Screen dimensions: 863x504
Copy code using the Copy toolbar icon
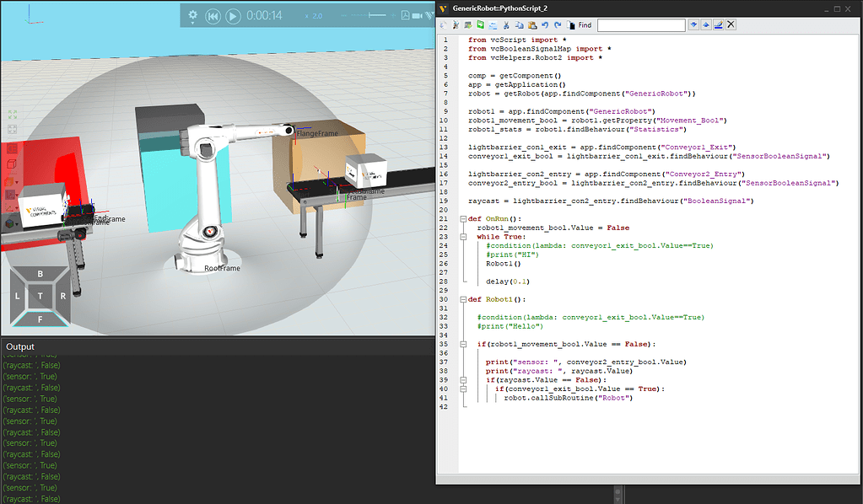[520, 24]
